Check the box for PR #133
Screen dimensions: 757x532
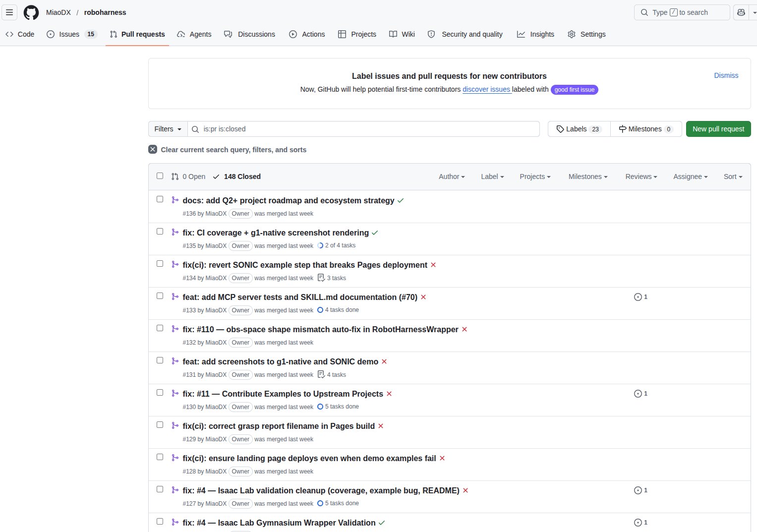(x=160, y=296)
